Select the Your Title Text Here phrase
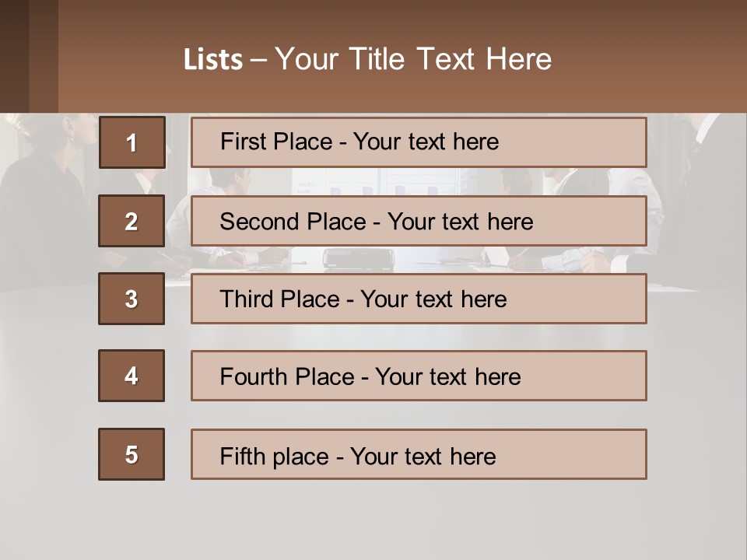The image size is (747, 560). (x=413, y=59)
